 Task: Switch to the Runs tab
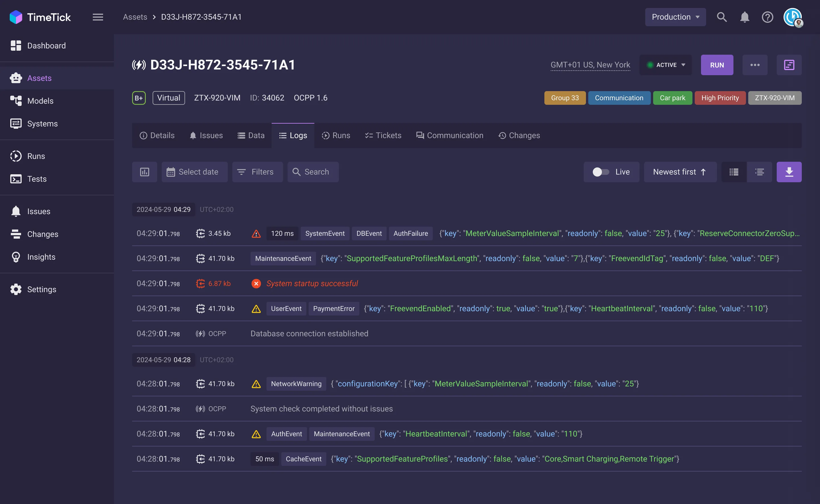click(x=335, y=135)
